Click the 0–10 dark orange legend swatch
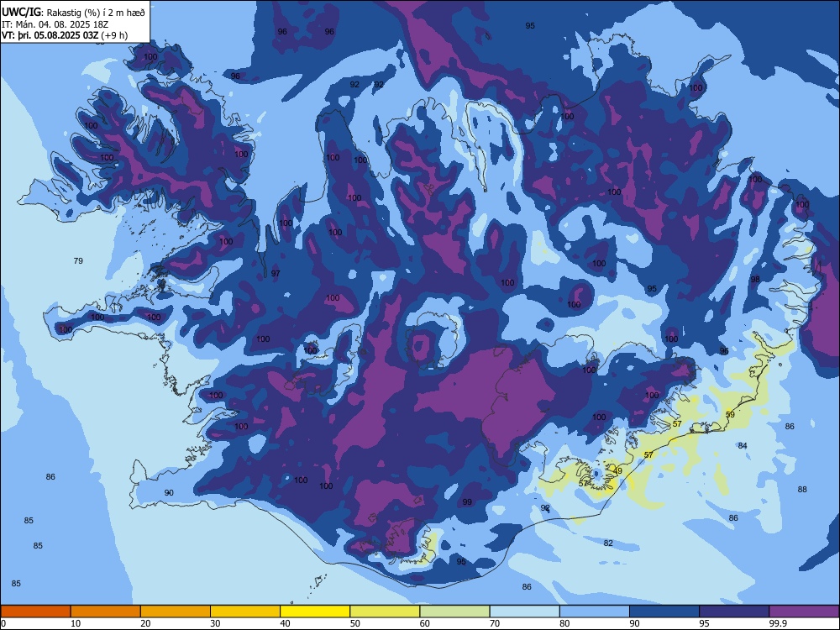 tap(35, 612)
